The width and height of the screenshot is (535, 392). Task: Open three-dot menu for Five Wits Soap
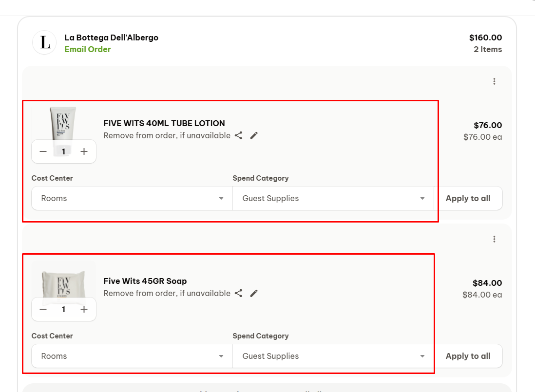tap(494, 239)
